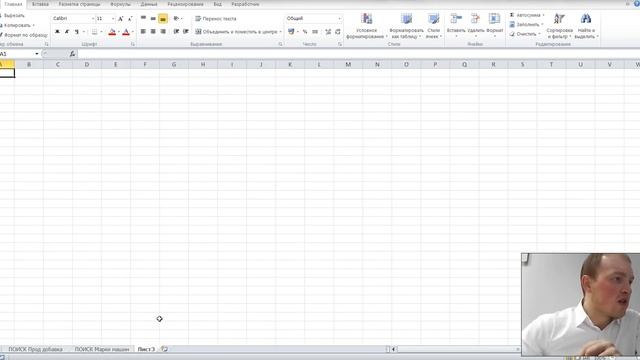Viewport: 640px width, 360px height.
Task: Open the font name dropdown (Calibri)
Action: 93,19
